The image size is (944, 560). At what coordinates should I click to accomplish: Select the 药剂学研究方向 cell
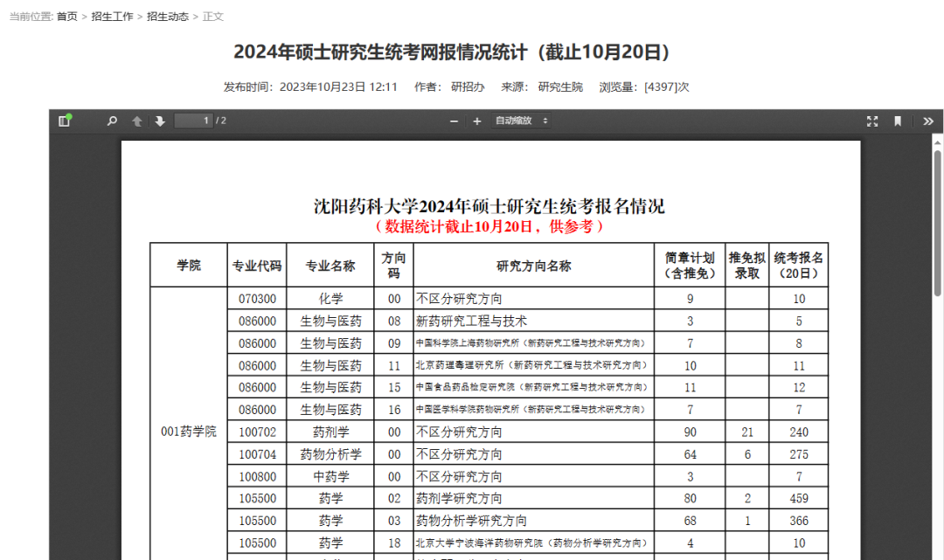pos(533,498)
